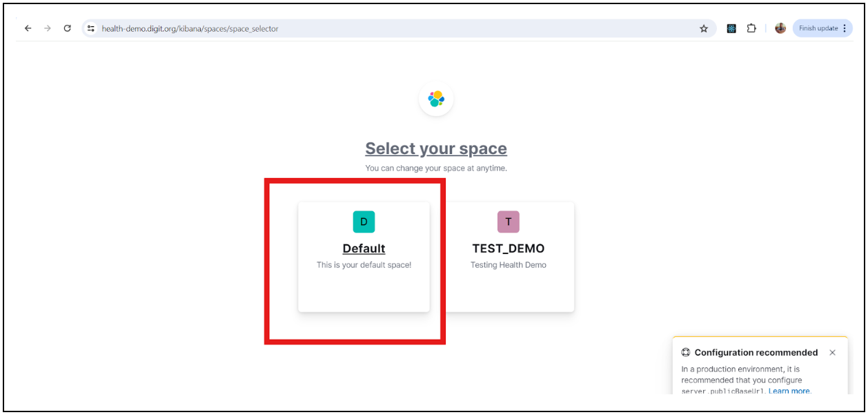The width and height of the screenshot is (868, 417).
Task: Open the React DevTools extension icon
Action: point(731,28)
